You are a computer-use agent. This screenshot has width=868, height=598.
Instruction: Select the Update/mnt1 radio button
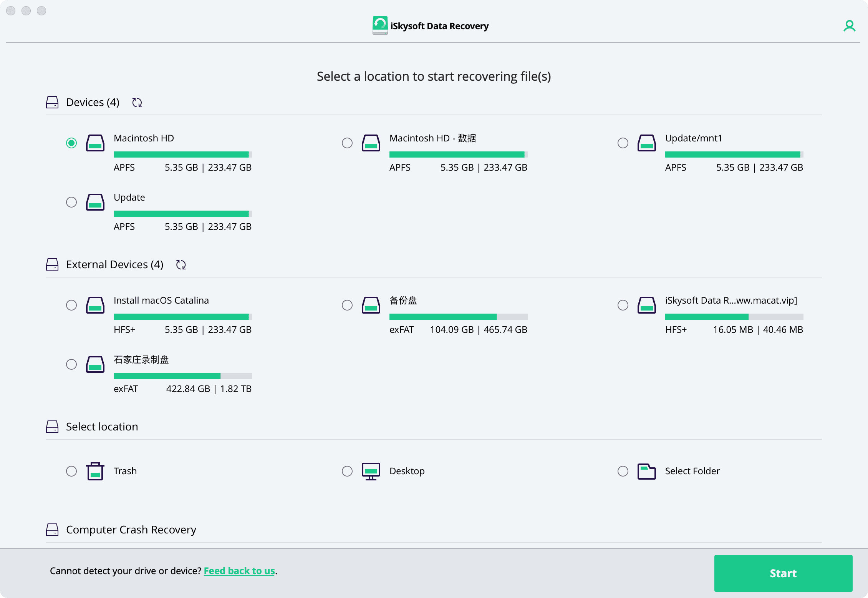click(623, 143)
